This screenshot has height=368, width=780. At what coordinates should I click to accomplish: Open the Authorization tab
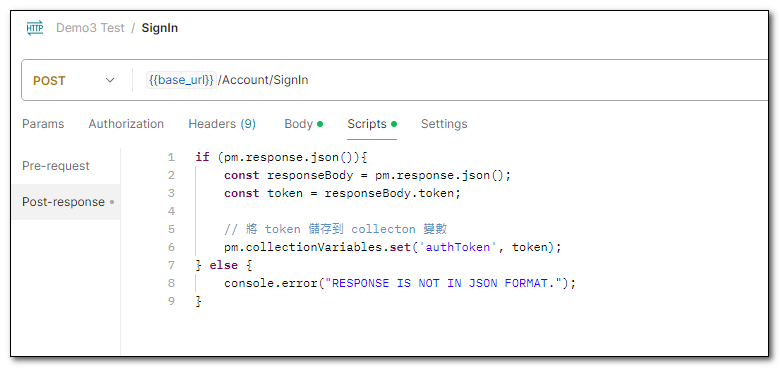[x=126, y=124]
